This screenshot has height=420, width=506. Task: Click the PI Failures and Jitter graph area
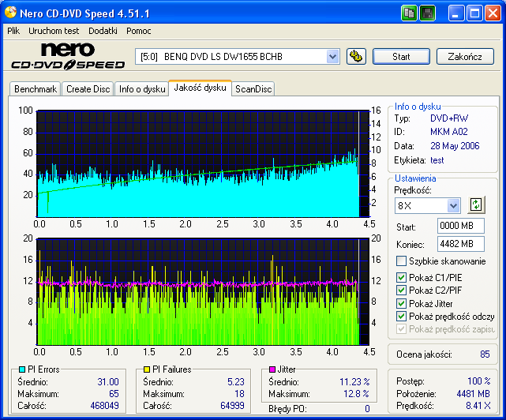pos(203,292)
